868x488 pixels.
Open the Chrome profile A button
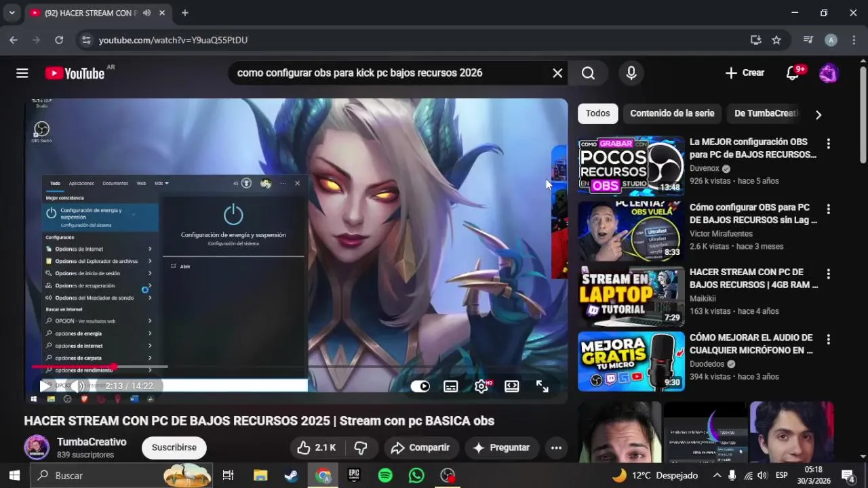click(831, 40)
